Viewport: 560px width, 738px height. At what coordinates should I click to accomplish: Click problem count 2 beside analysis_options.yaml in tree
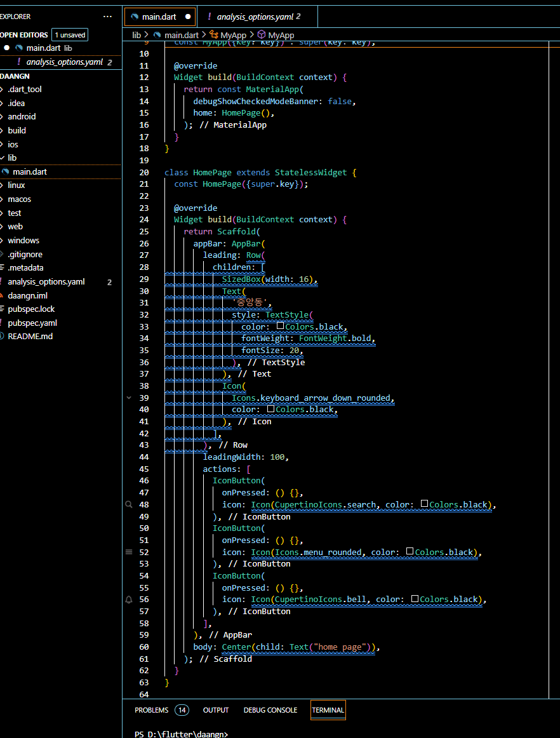[110, 283]
